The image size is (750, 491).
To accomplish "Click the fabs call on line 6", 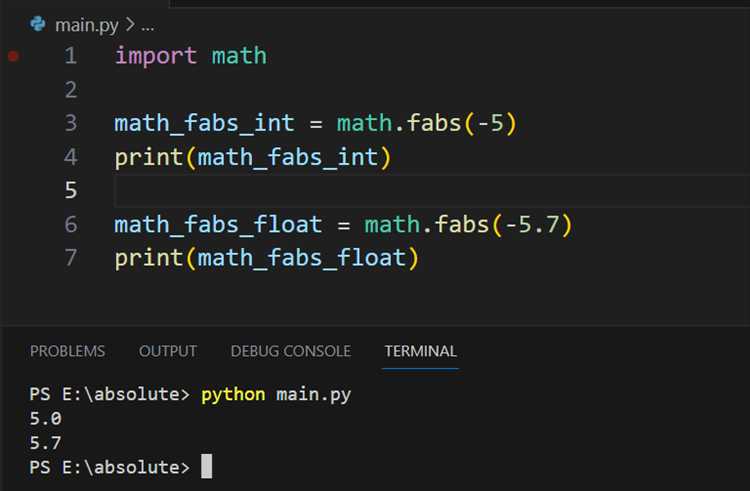I will click(461, 224).
